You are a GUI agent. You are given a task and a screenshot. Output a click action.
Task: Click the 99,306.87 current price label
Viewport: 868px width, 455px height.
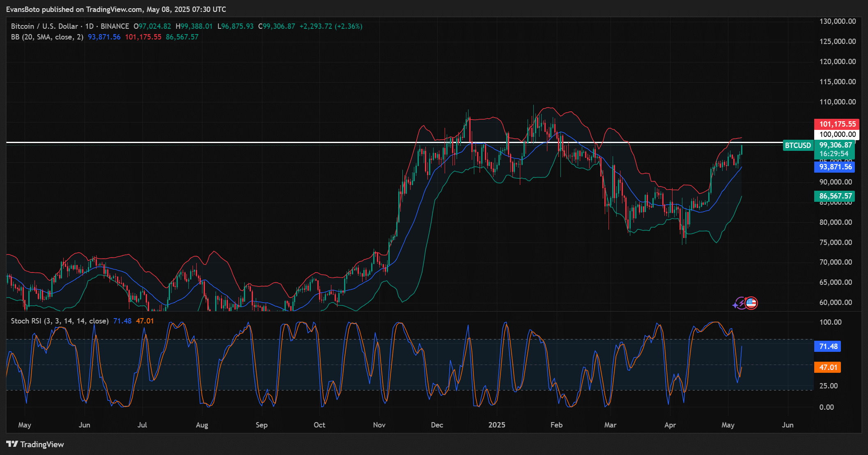(835, 145)
